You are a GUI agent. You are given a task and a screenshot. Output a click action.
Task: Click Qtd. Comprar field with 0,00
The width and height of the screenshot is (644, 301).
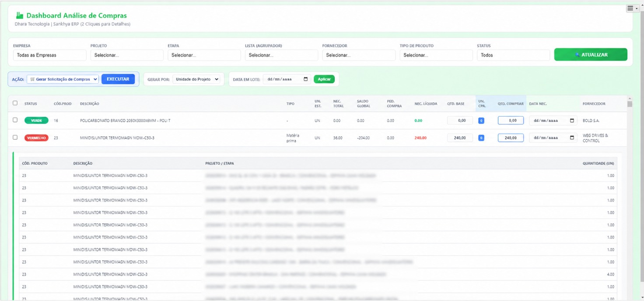click(511, 120)
